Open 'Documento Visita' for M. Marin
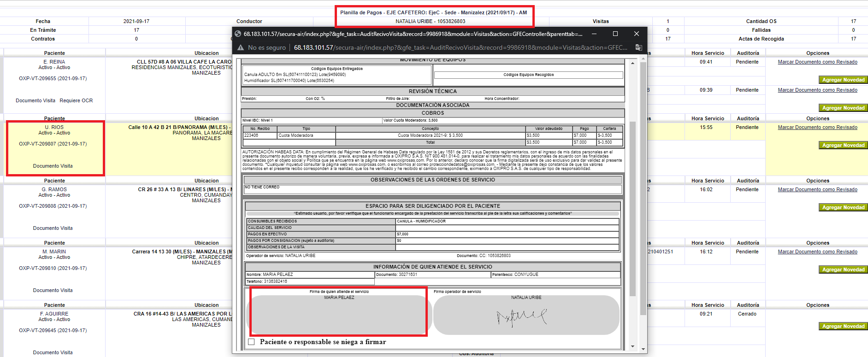868x357 pixels. coord(53,290)
